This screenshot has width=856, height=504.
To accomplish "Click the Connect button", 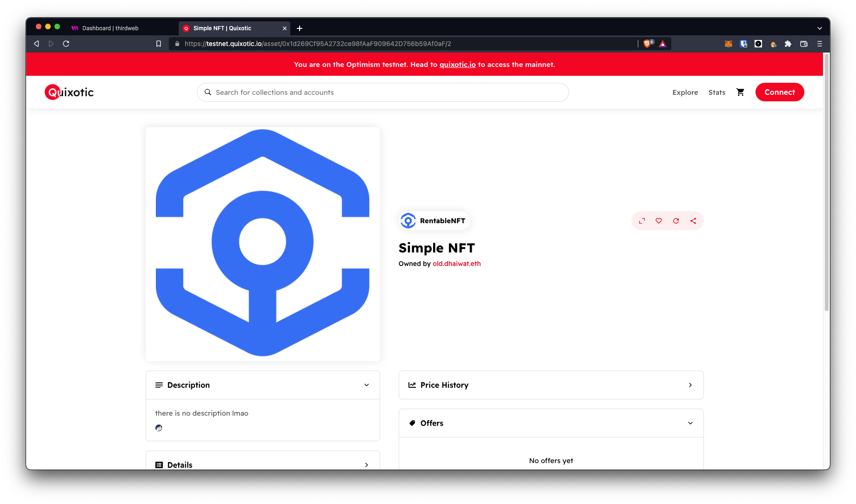I will click(779, 92).
